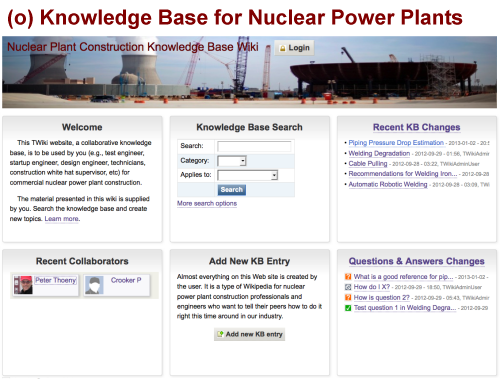Open the Applies to dropdown
500x380 pixels.
click(247, 175)
